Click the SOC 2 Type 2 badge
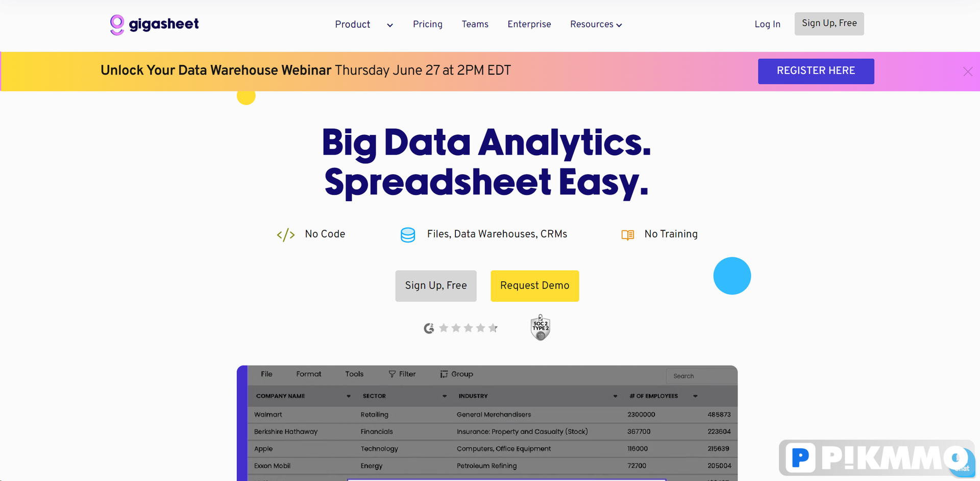The image size is (980, 481). tap(541, 327)
